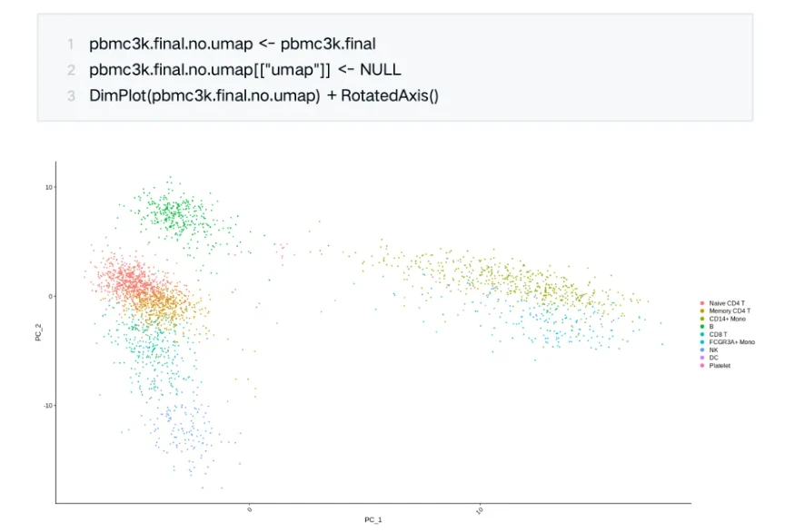The height and width of the screenshot is (532, 795).
Task: Click the CD14+ Mono legend label
Action: click(x=728, y=319)
